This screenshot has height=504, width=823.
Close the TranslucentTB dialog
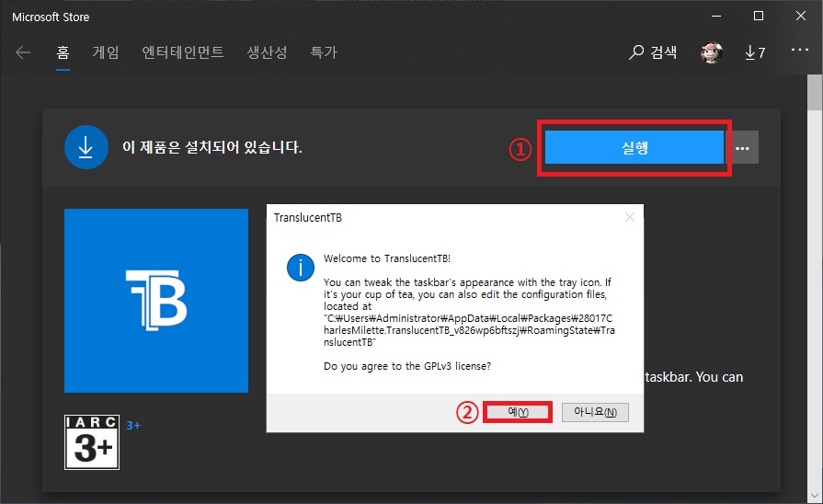630,217
